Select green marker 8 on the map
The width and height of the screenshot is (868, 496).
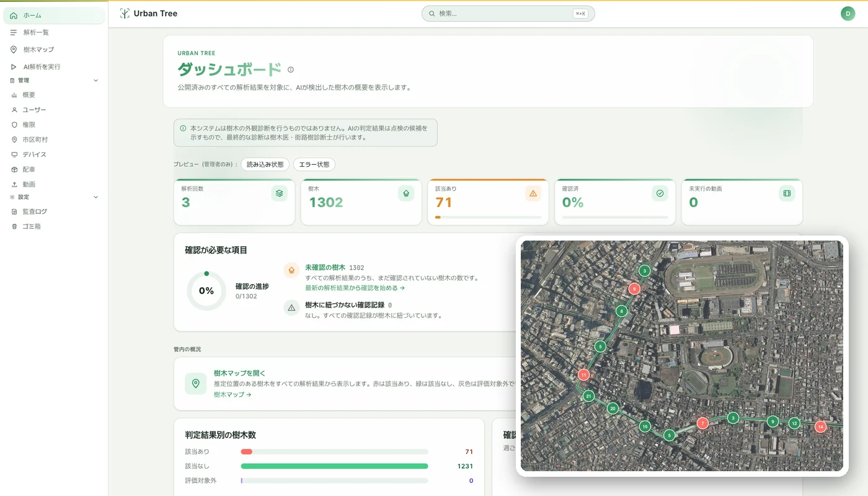(621, 311)
